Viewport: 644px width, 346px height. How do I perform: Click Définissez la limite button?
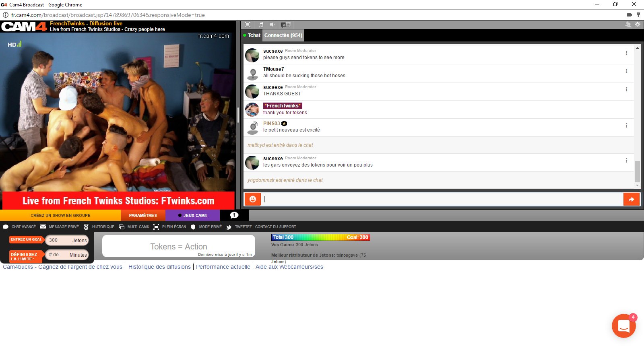pyautogui.click(x=26, y=257)
